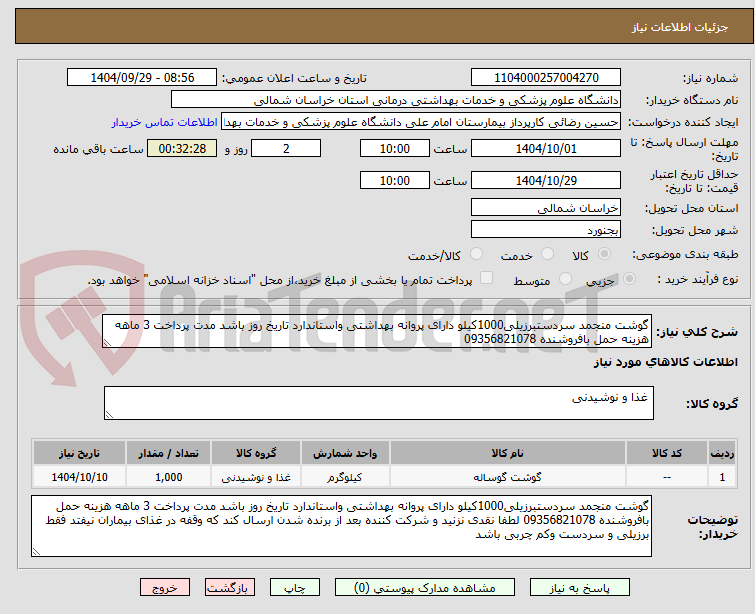Open اطلاعات تماس خریدار link
This screenshot has height=614, width=755.
tap(165, 122)
